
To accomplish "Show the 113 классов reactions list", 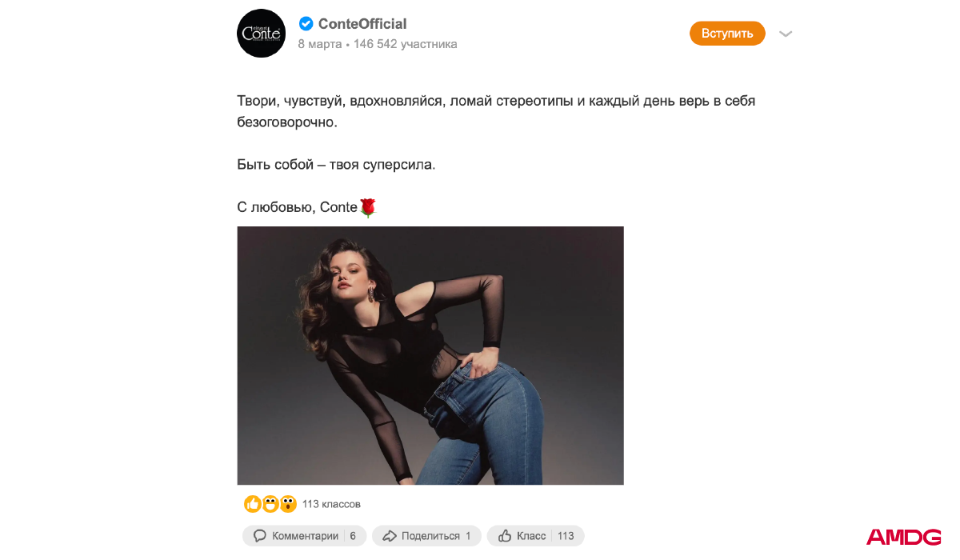I will [331, 504].
